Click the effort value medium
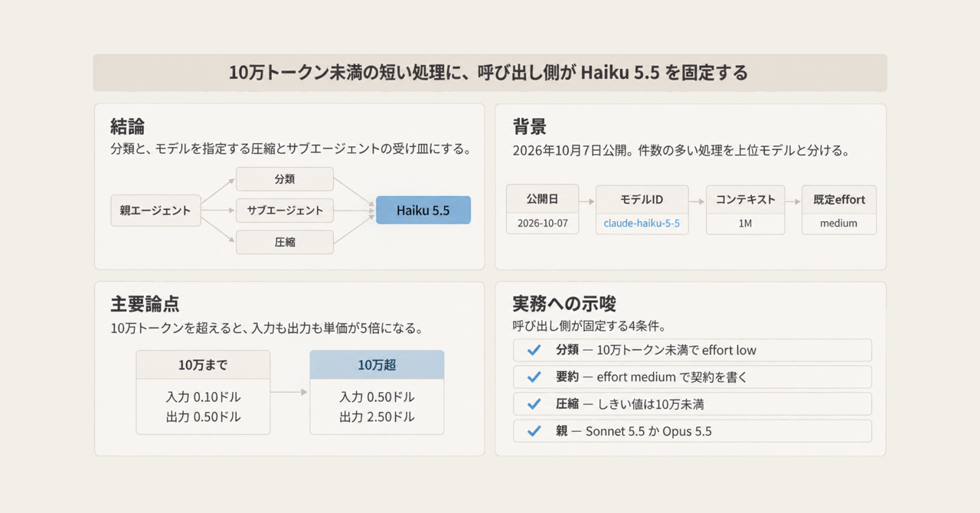Viewport: 980px width, 513px height. tap(839, 224)
